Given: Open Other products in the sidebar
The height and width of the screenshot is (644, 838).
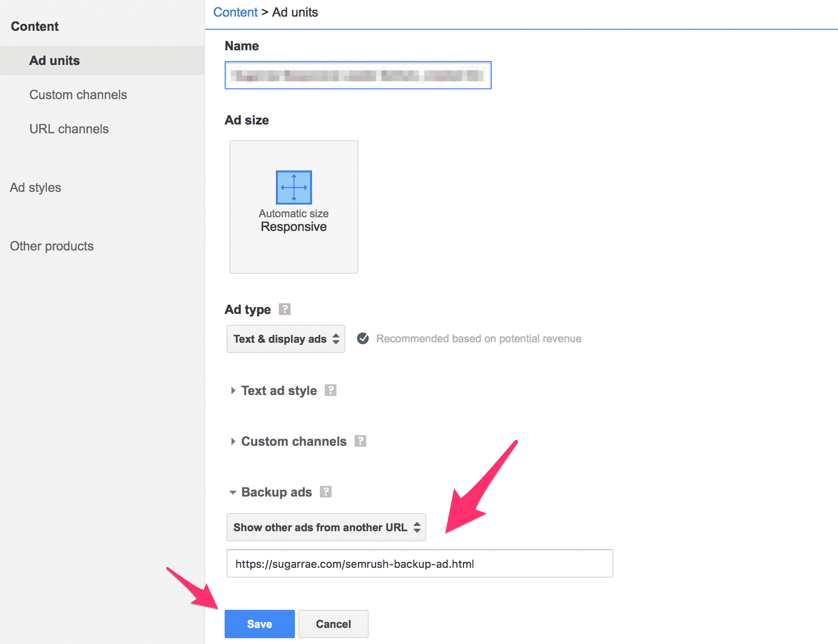Looking at the screenshot, I should tap(52, 246).
